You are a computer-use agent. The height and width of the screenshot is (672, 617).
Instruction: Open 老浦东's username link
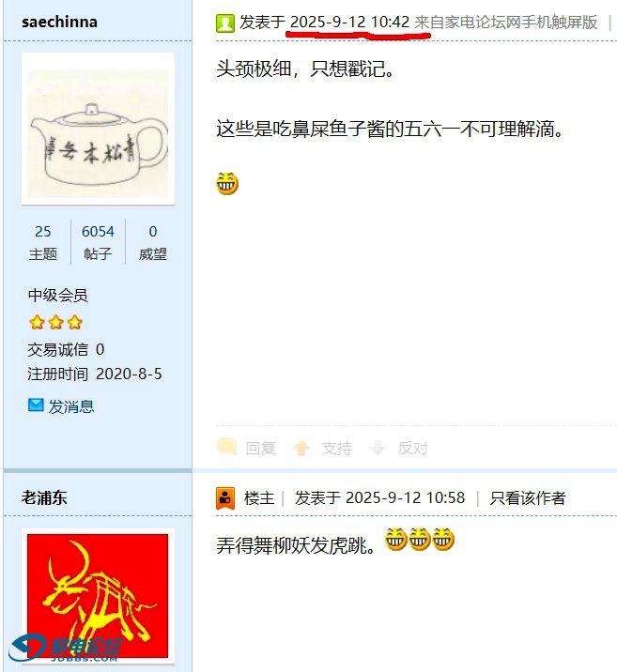coord(44,497)
